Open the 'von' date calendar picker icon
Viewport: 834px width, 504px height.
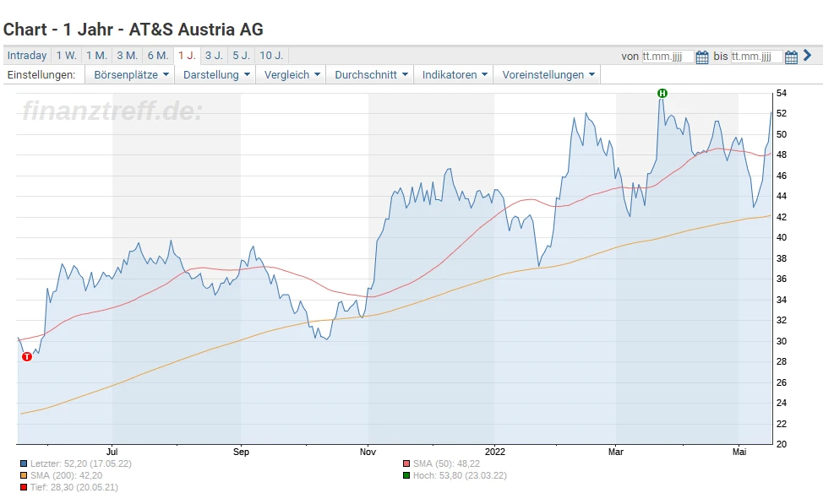click(x=701, y=57)
